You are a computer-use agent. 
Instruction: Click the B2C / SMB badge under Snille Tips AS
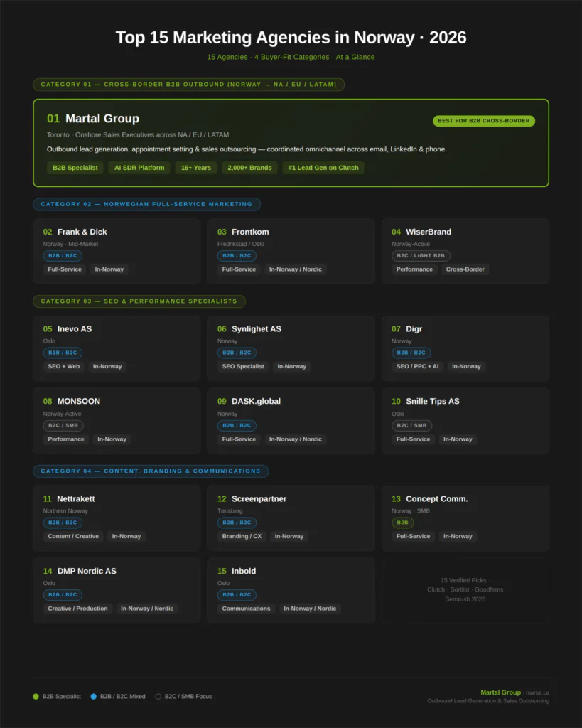[411, 425]
